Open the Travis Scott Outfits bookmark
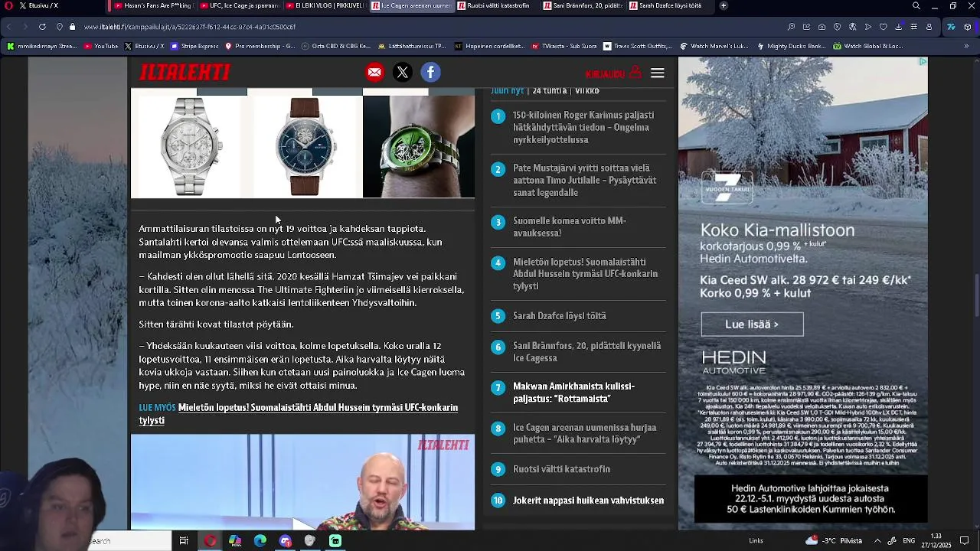Viewport: 980px width, 551px height. pyautogui.click(x=637, y=46)
